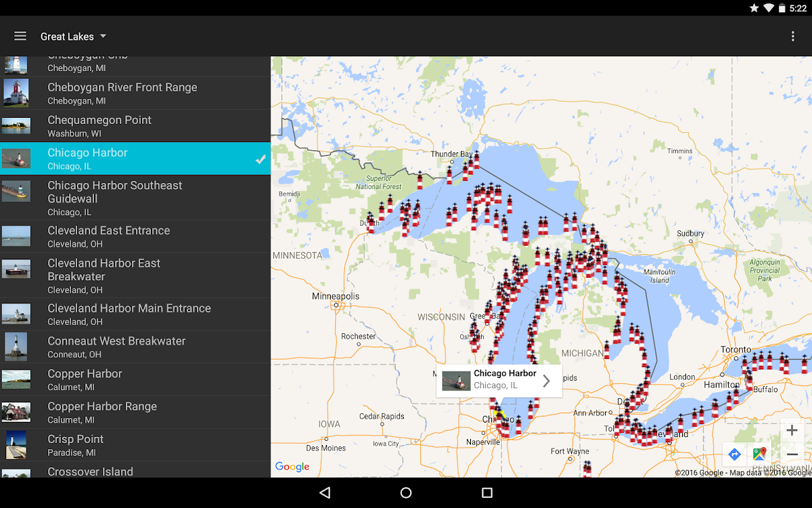Choose Copper Harbor Range in list
The width and height of the screenshot is (812, 508).
pos(135,412)
